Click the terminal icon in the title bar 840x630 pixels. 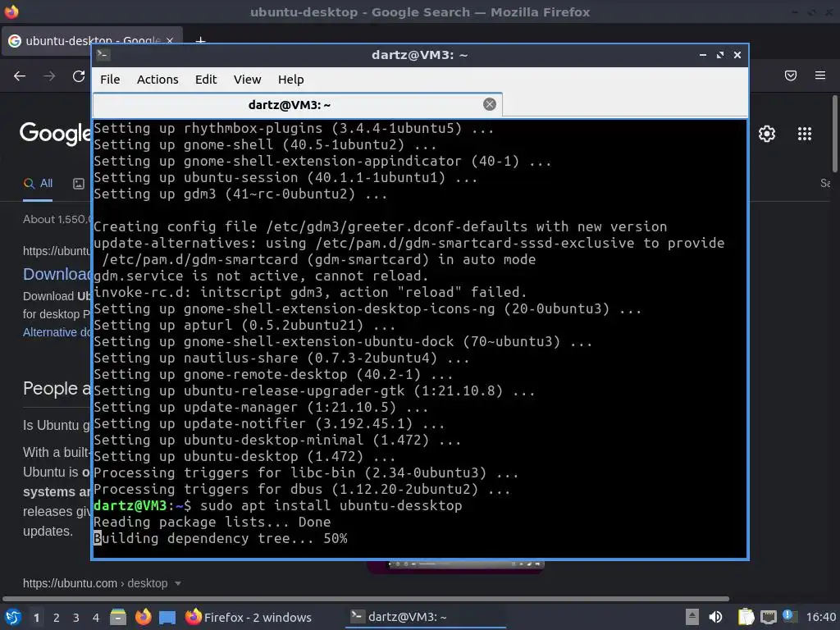[103, 55]
